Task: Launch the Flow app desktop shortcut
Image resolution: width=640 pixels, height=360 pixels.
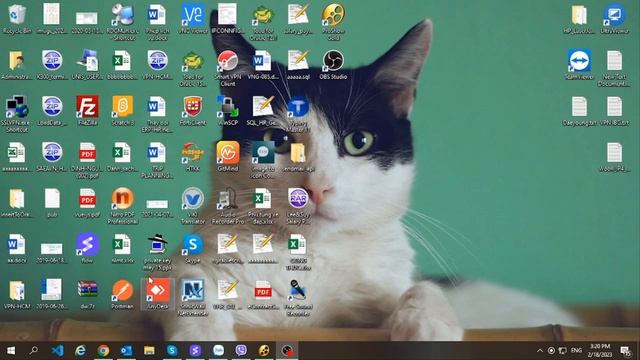Action: (x=87, y=249)
